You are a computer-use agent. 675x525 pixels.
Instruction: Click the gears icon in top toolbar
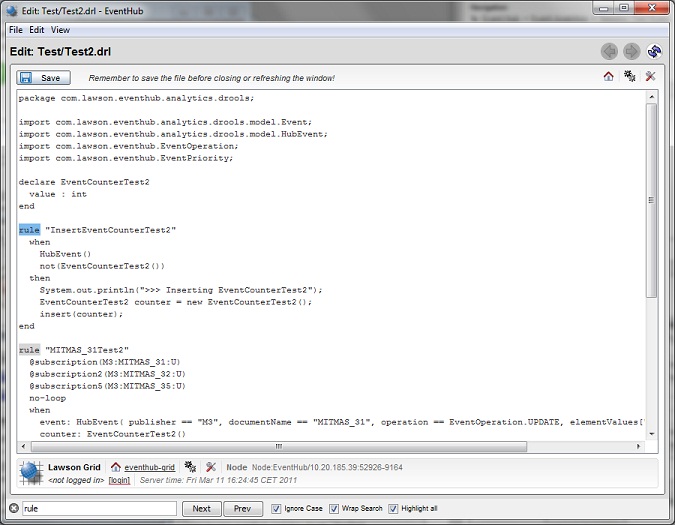[629, 77]
